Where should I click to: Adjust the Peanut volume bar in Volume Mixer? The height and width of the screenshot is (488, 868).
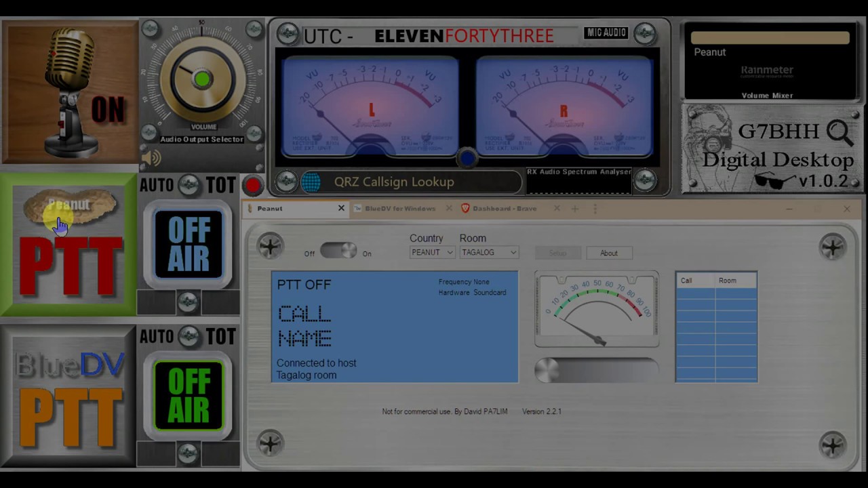[770, 38]
